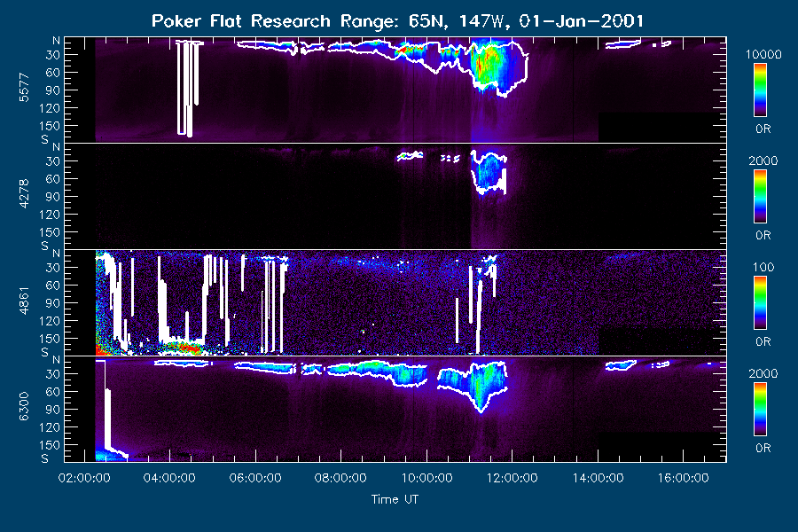Click the 2000 label beside the 4278 panel
798x532 pixels.
(763, 160)
